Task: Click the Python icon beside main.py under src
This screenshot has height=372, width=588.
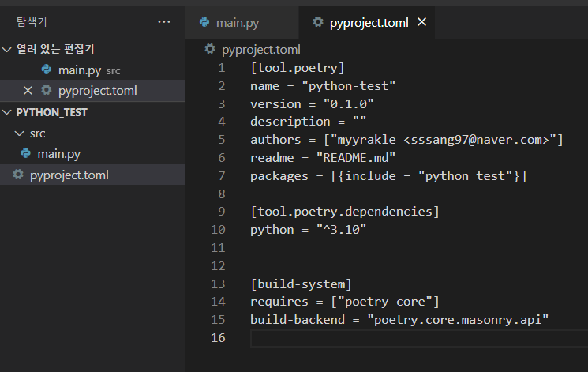Action: click(x=26, y=154)
